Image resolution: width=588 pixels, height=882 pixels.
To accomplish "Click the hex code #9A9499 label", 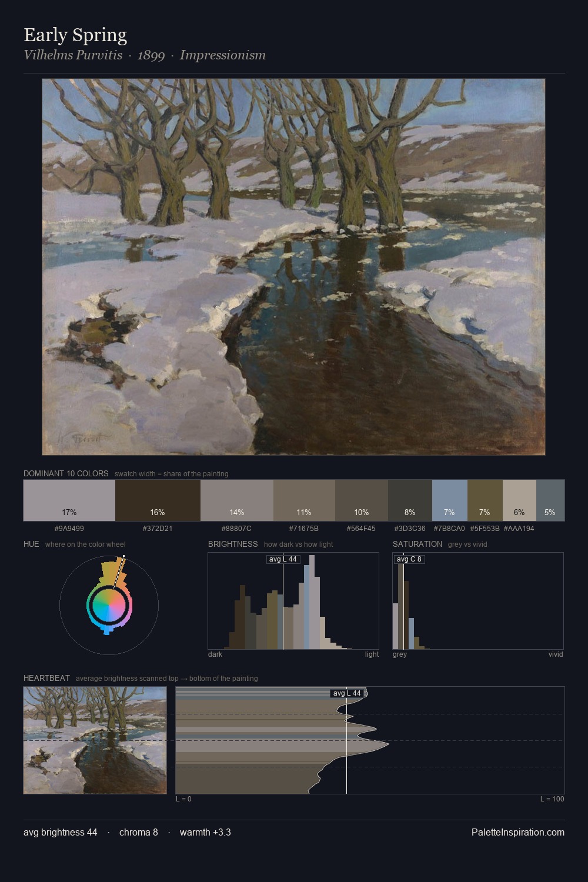I will [x=69, y=529].
